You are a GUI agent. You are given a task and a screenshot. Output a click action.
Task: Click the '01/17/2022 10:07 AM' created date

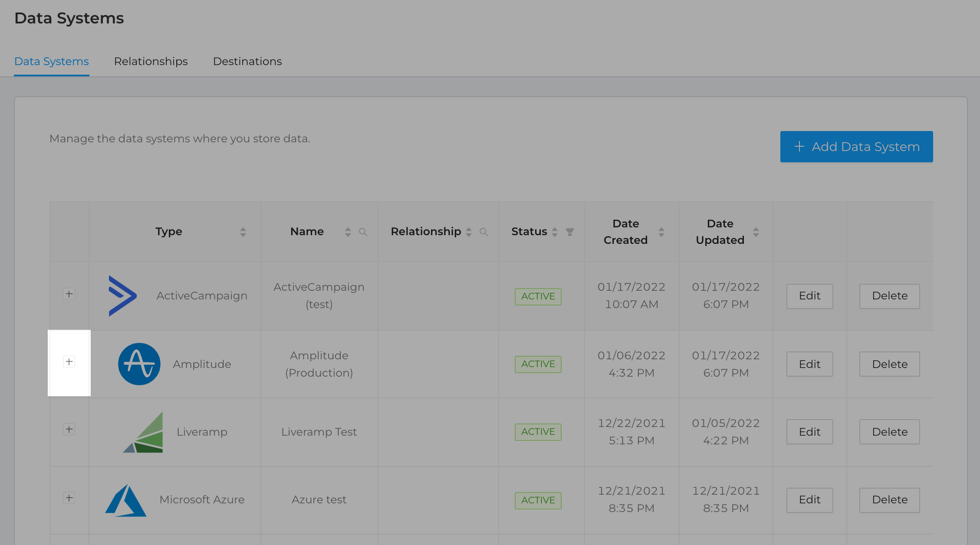[631, 296]
